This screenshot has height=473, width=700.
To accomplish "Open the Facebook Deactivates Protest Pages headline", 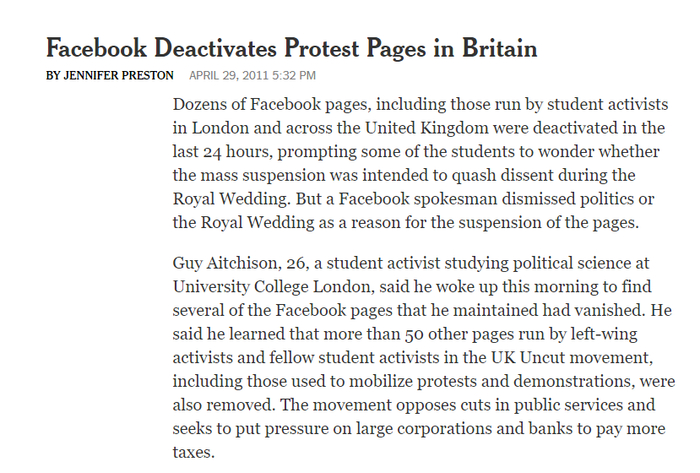I will pyautogui.click(x=292, y=48).
